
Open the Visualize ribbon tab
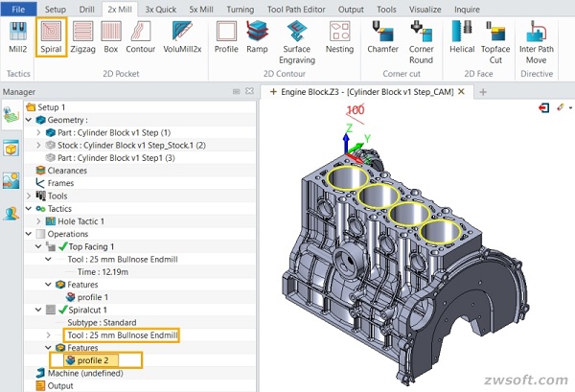pyautogui.click(x=425, y=10)
